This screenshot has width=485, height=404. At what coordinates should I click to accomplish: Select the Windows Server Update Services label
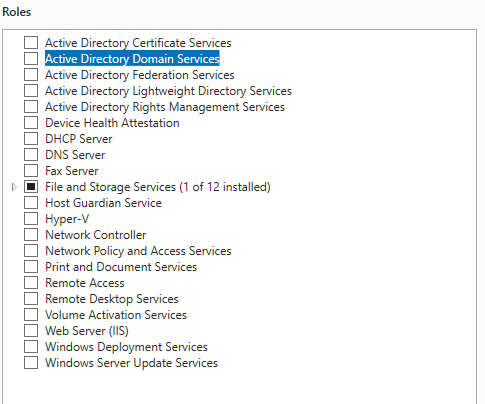coord(131,363)
